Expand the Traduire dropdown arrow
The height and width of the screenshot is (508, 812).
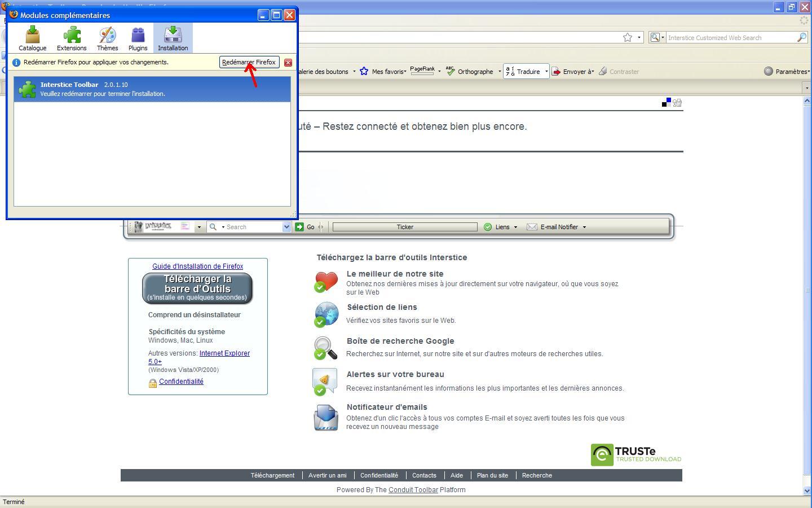[546, 72]
